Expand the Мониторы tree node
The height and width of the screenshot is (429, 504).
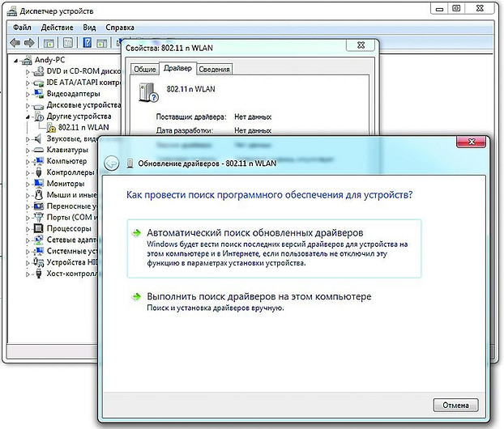click(x=28, y=184)
